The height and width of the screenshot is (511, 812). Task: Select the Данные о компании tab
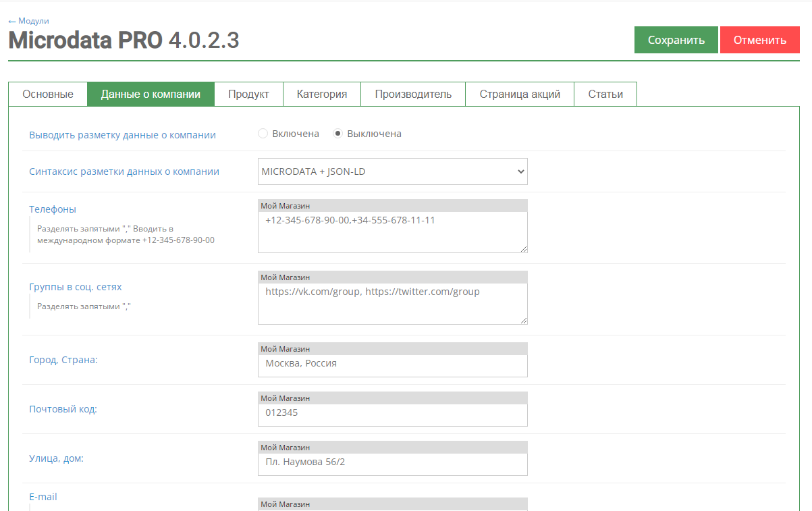click(x=151, y=95)
